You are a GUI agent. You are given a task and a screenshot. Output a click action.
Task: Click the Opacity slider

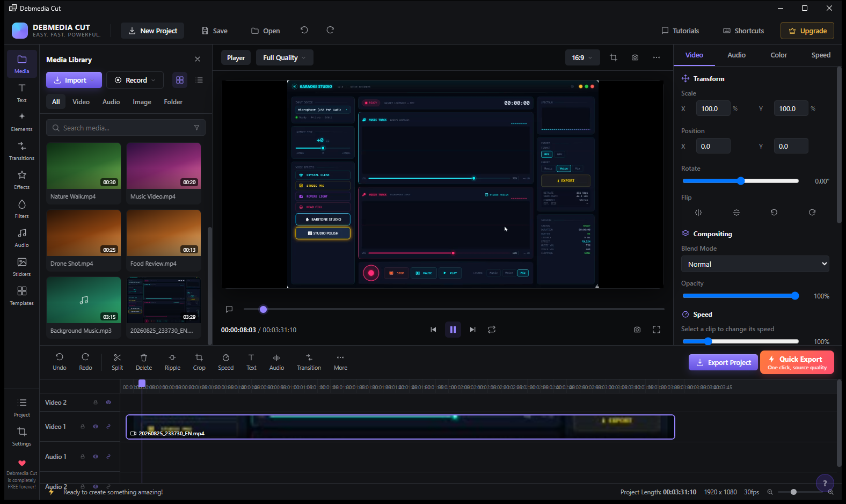(741, 296)
